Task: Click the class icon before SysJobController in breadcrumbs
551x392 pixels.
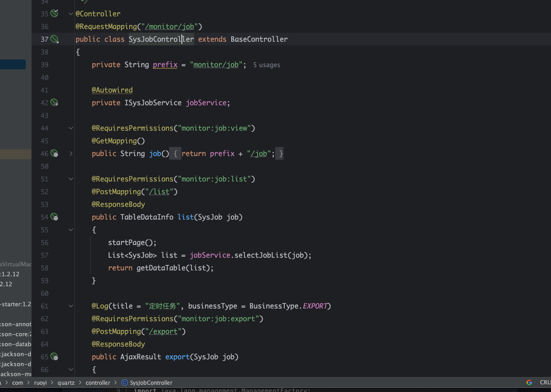Action: click(x=125, y=383)
